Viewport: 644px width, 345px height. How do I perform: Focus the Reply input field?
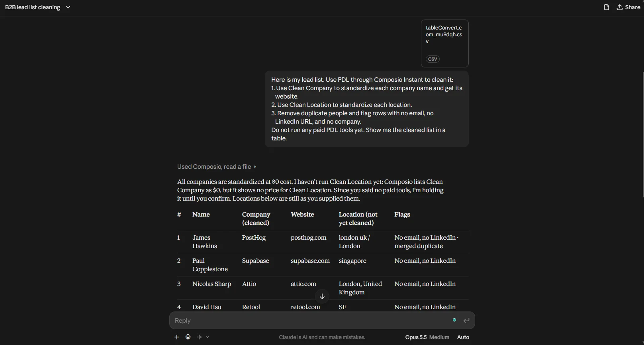tap(311, 321)
